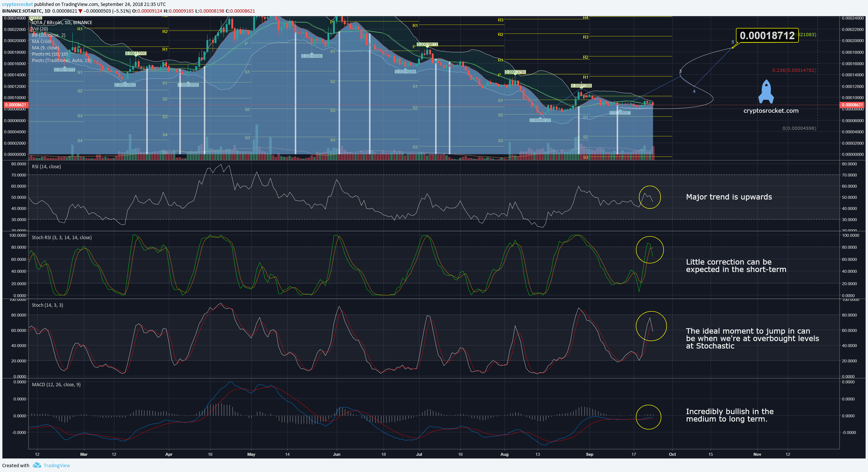Click the yellow 0.00018712 price target callout
The width and height of the screenshot is (868, 472).
767,36
